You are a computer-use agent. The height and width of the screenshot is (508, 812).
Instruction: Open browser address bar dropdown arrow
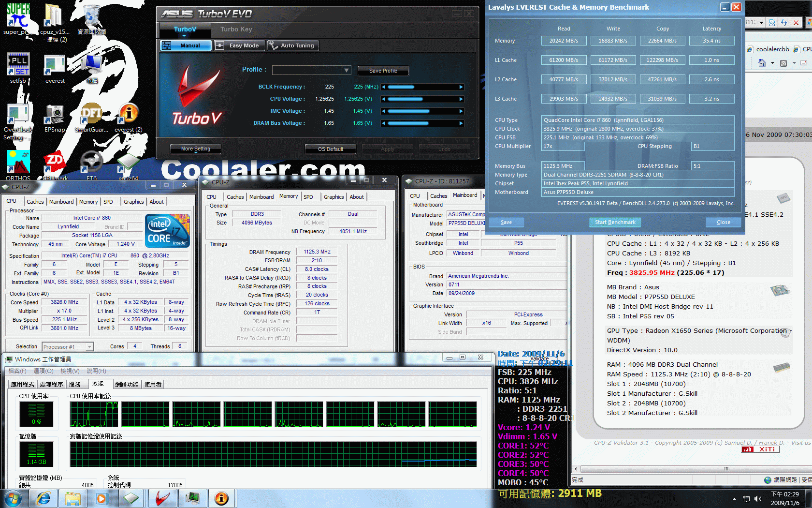tap(761, 22)
